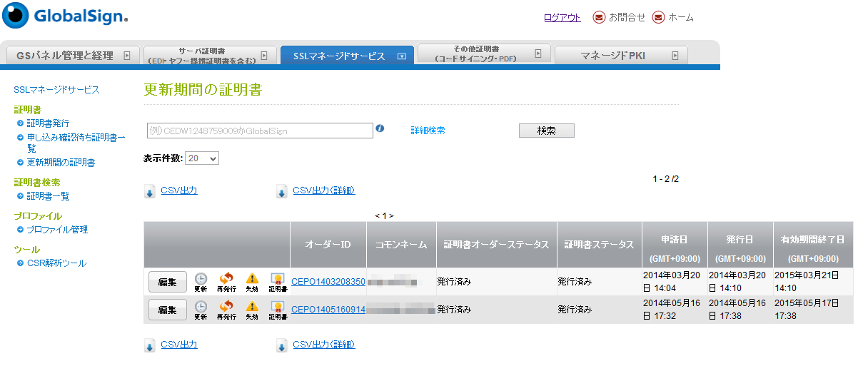Open 詳細検索 advanced search link
The image size is (868, 371).
point(428,131)
